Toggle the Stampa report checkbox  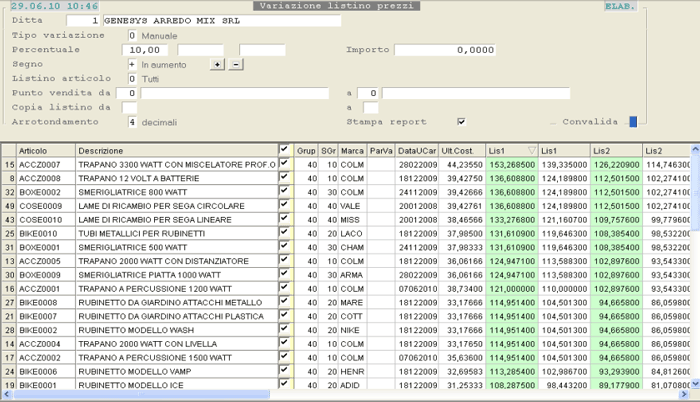pos(461,122)
